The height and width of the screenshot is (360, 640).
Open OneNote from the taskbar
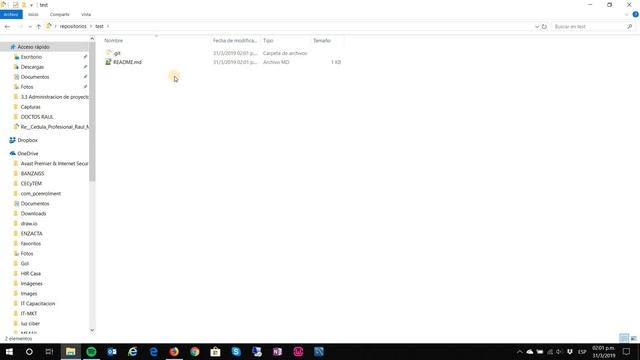(278, 351)
